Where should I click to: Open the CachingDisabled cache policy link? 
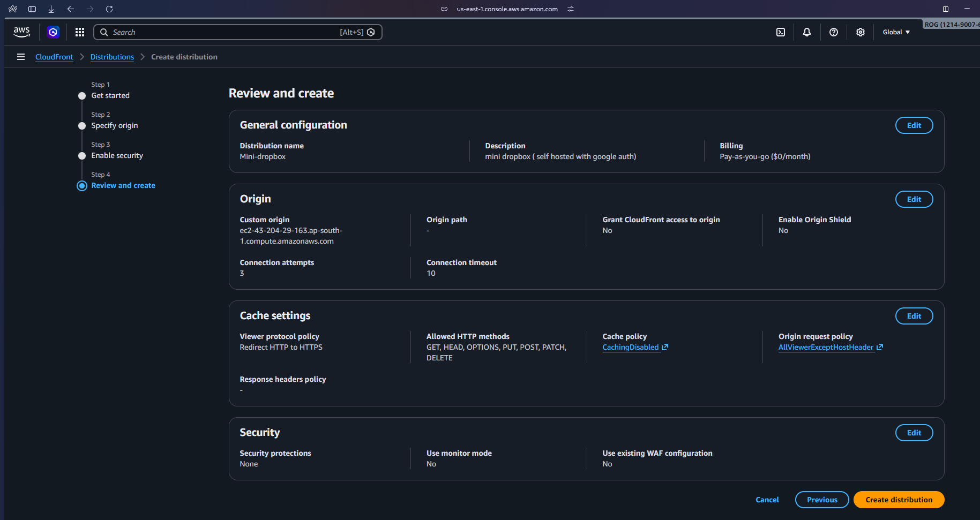click(x=631, y=347)
